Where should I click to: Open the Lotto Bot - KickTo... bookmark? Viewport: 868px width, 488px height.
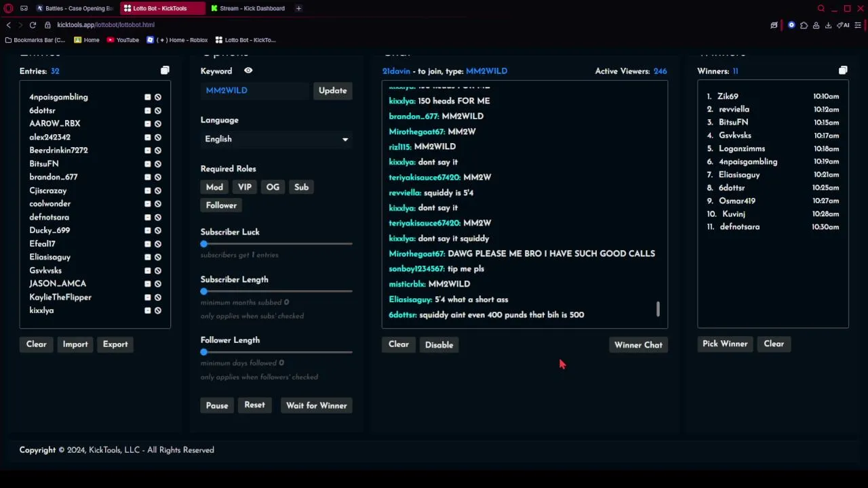point(245,40)
